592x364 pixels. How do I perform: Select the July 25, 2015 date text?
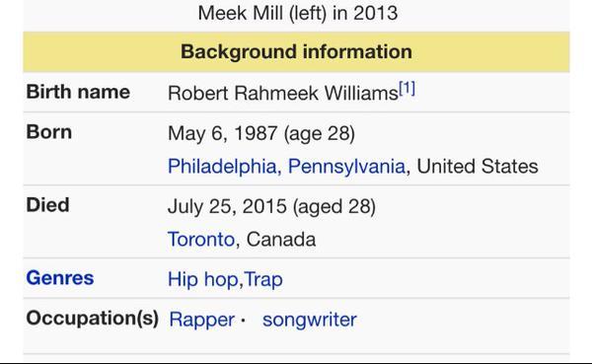tap(227, 206)
